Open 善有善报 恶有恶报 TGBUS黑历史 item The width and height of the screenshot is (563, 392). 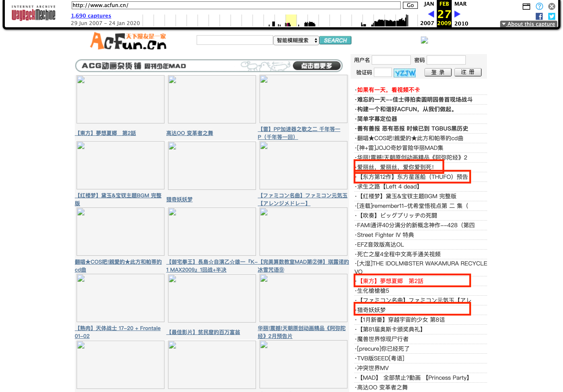point(412,129)
